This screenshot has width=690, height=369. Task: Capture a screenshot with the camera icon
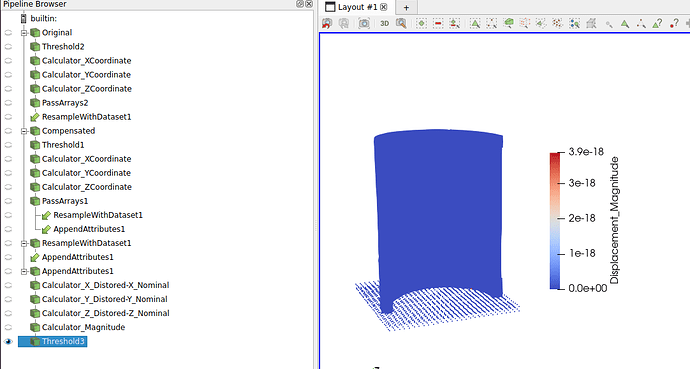364,23
